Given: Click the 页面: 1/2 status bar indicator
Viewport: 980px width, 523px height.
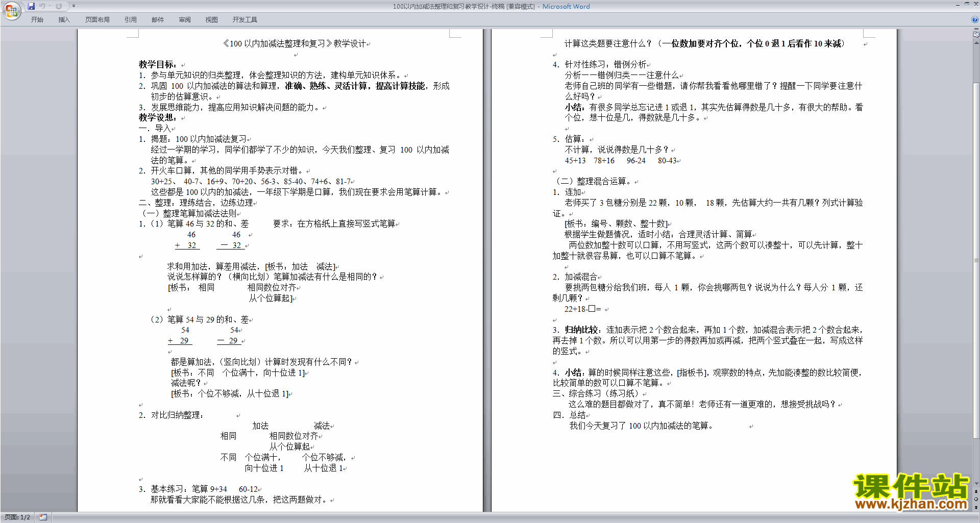Looking at the screenshot, I should (x=17, y=517).
